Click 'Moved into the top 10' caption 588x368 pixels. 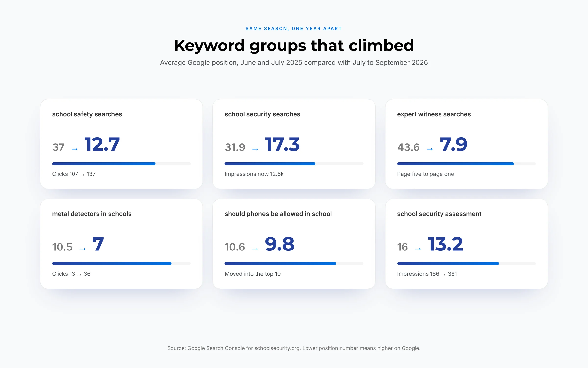(x=253, y=274)
